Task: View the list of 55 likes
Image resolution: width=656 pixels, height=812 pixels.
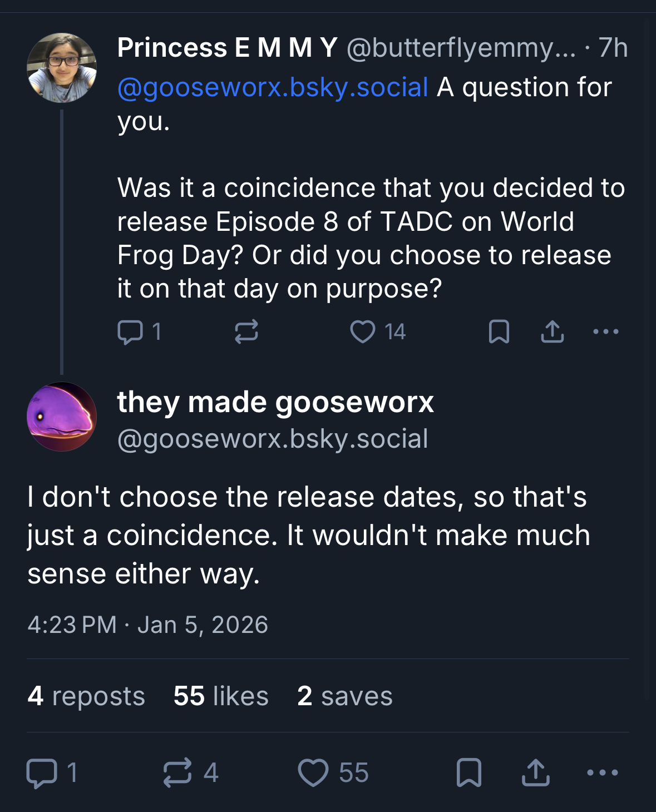Action: pyautogui.click(x=221, y=696)
